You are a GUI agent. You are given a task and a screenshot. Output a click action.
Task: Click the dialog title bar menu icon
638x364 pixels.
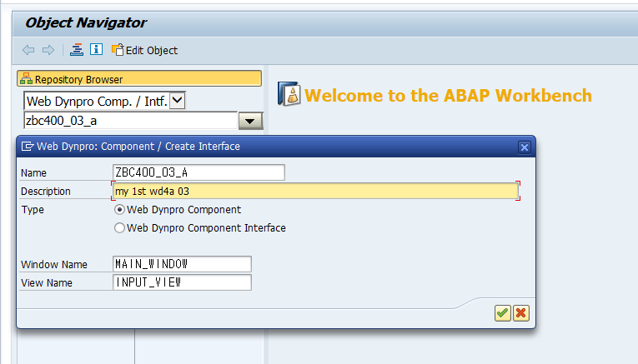pyautogui.click(x=28, y=147)
